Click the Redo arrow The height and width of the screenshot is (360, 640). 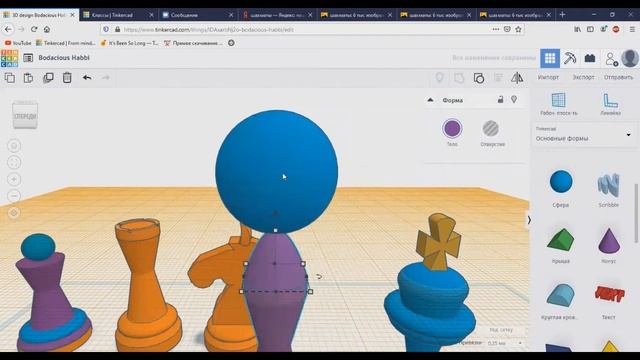coord(105,78)
